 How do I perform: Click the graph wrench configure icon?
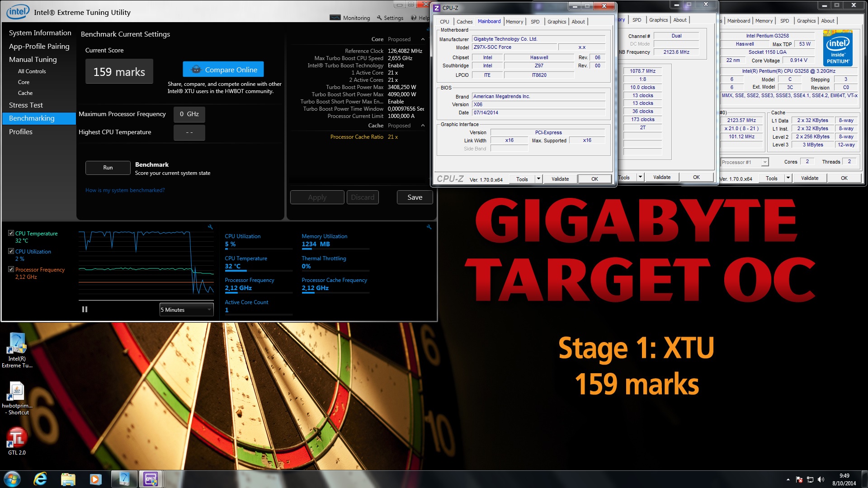pyautogui.click(x=210, y=227)
